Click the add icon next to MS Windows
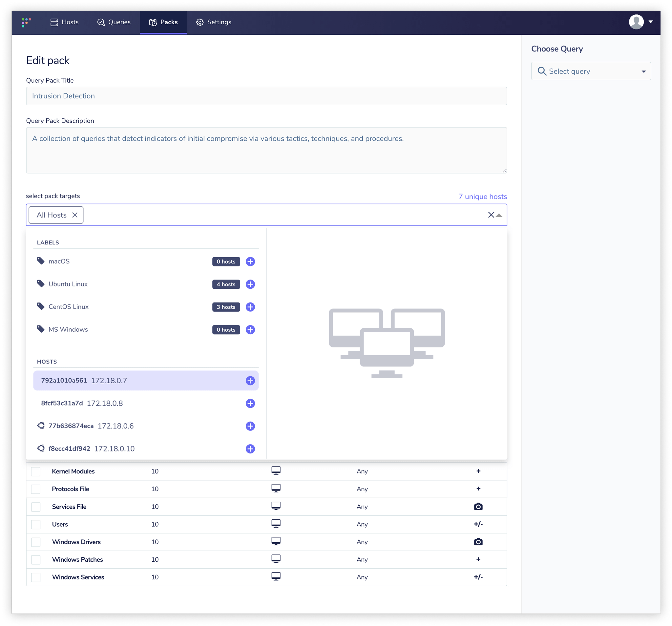Image resolution: width=672 pixels, height=626 pixels. click(x=250, y=329)
